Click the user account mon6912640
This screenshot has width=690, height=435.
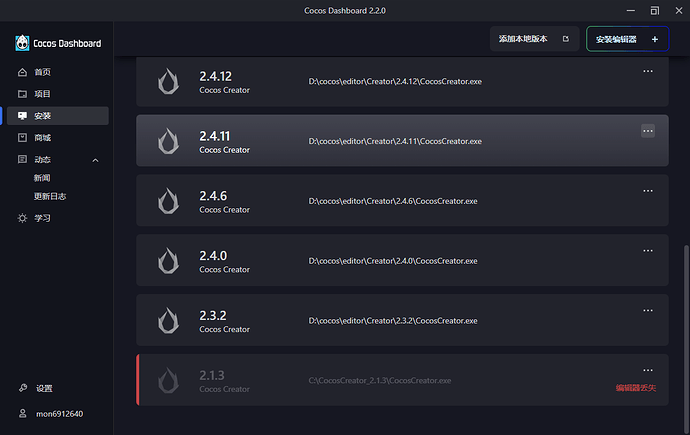tap(58, 414)
